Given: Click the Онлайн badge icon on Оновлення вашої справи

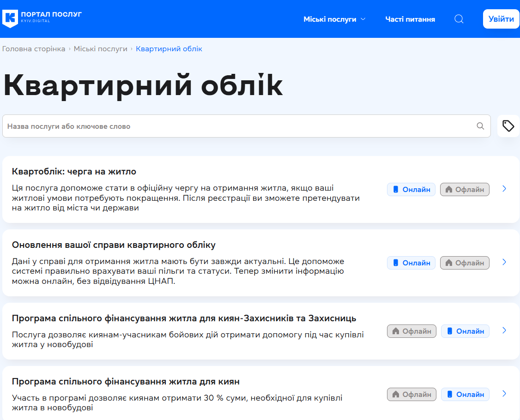Looking at the screenshot, I should click(395, 263).
